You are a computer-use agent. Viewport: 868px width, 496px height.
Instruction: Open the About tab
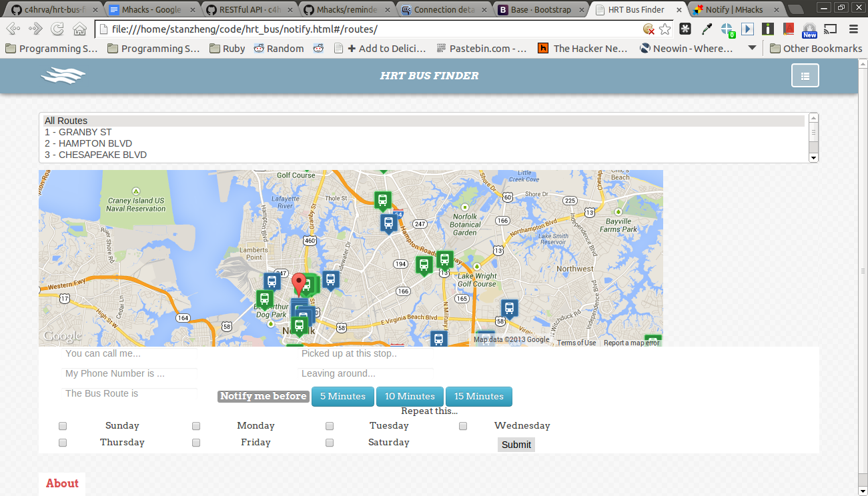[62, 484]
